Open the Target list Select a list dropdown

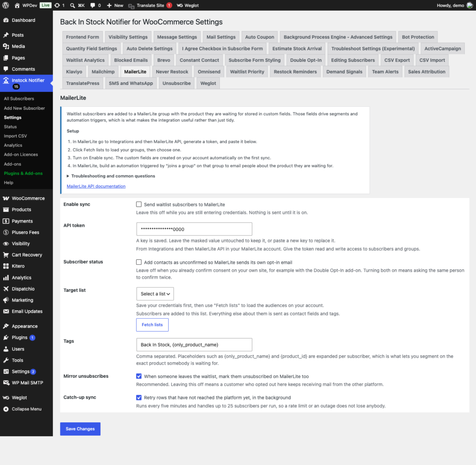155,294
